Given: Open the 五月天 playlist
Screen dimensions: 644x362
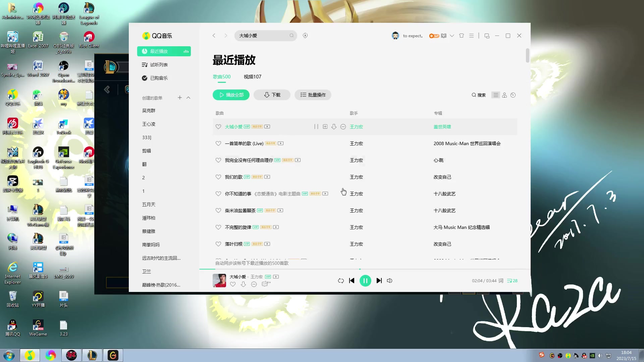Looking at the screenshot, I should (x=149, y=204).
